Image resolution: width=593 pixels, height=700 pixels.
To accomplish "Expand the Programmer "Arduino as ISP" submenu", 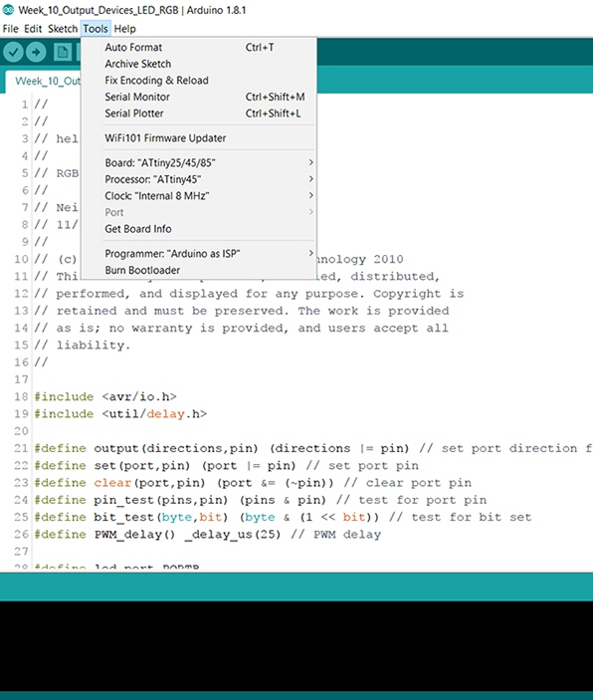I will coord(199,254).
